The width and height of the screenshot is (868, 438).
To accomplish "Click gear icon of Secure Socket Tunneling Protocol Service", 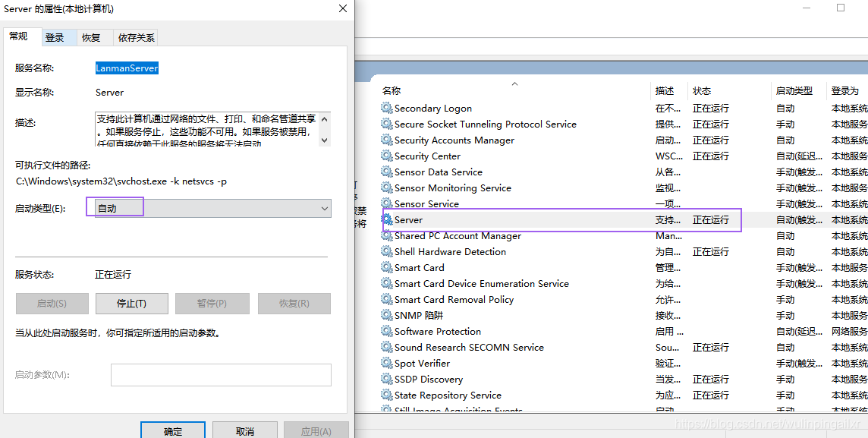I will [x=386, y=124].
